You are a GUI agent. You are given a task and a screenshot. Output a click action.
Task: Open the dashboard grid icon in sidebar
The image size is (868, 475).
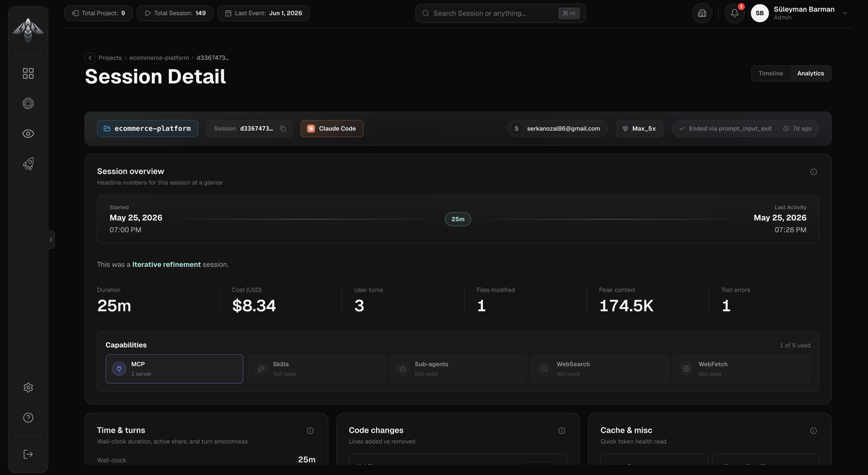(28, 73)
